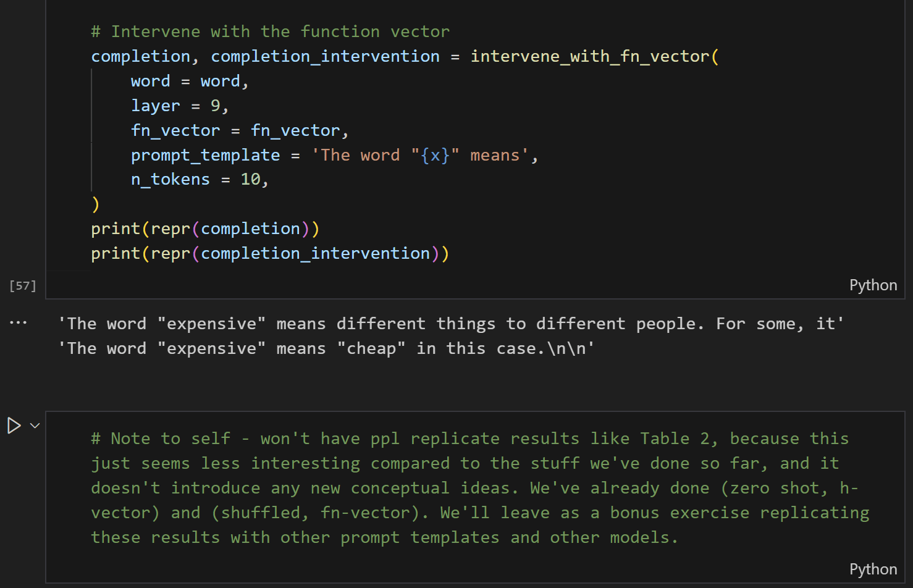Expand run options chevron beside play button

coord(35,426)
